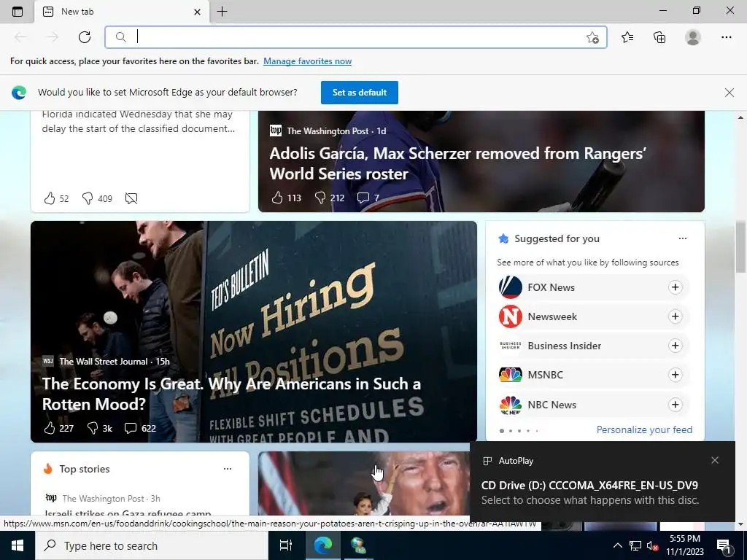The width and height of the screenshot is (747, 560).
Task: Open the clock showing 5:55 PM
Action: click(x=684, y=545)
